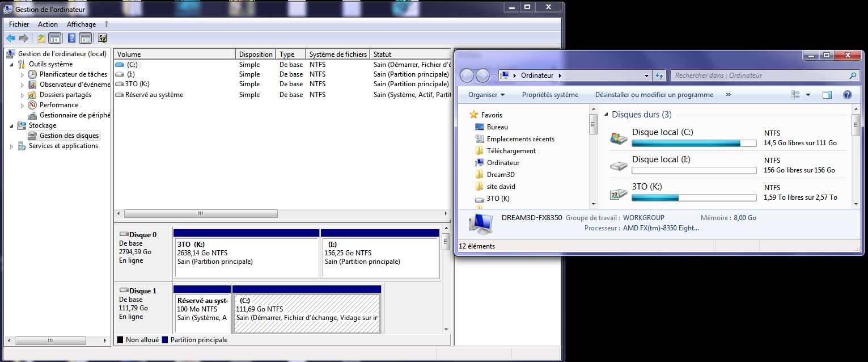This screenshot has height=362, width=868.
Task: Select the Dossiers partagés icon
Action: [x=32, y=95]
